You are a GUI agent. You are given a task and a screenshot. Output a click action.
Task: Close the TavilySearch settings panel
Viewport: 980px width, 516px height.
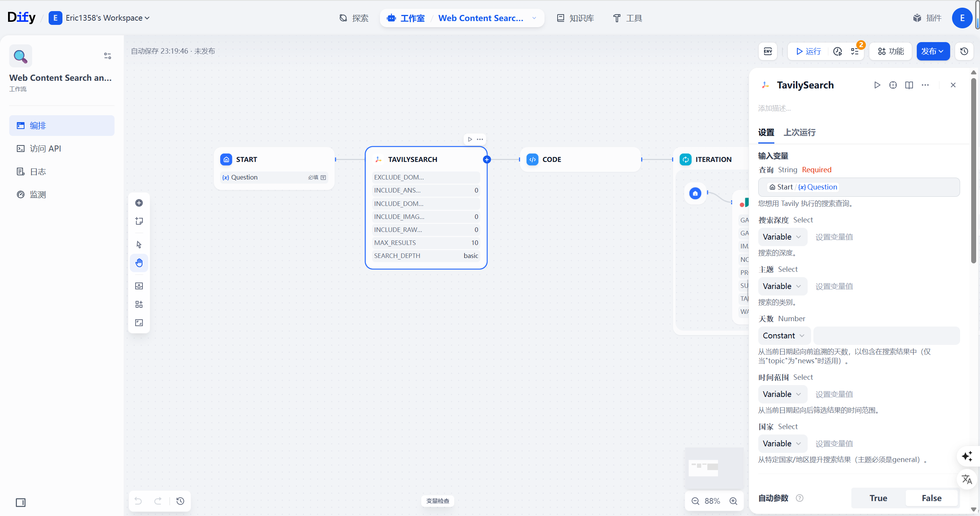[953, 85]
